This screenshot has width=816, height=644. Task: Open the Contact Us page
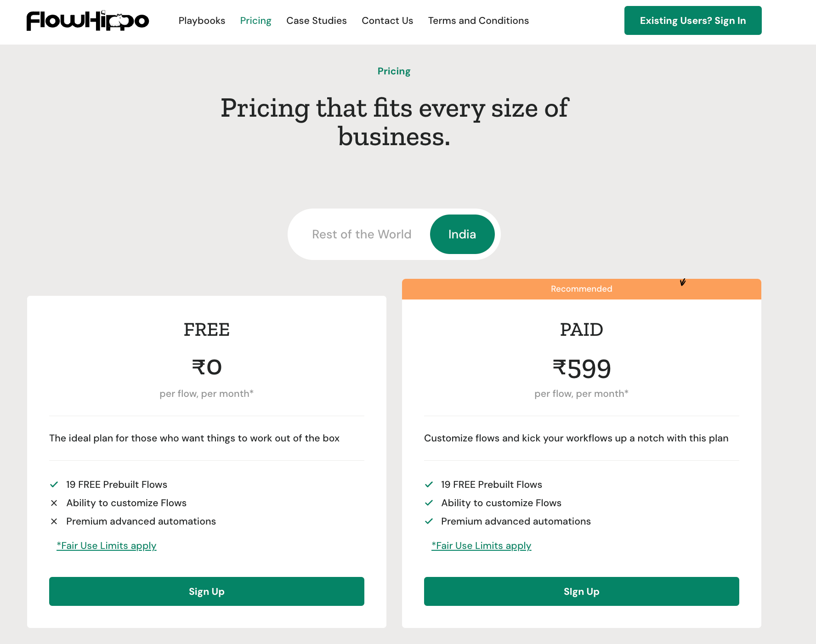pos(387,20)
